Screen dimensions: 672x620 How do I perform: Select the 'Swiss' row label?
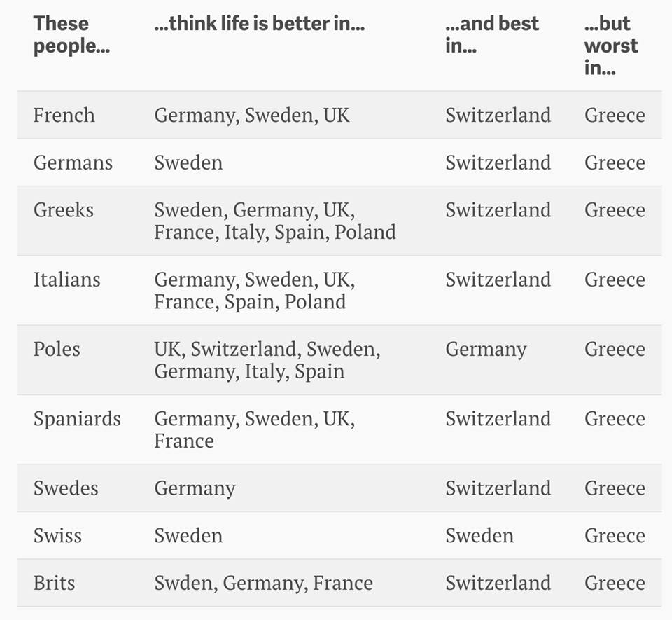coord(57,536)
